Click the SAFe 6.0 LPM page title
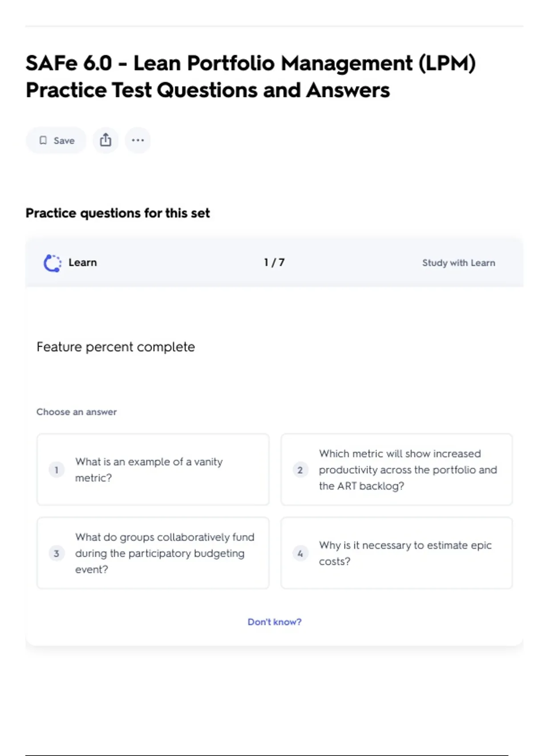 tap(251, 76)
